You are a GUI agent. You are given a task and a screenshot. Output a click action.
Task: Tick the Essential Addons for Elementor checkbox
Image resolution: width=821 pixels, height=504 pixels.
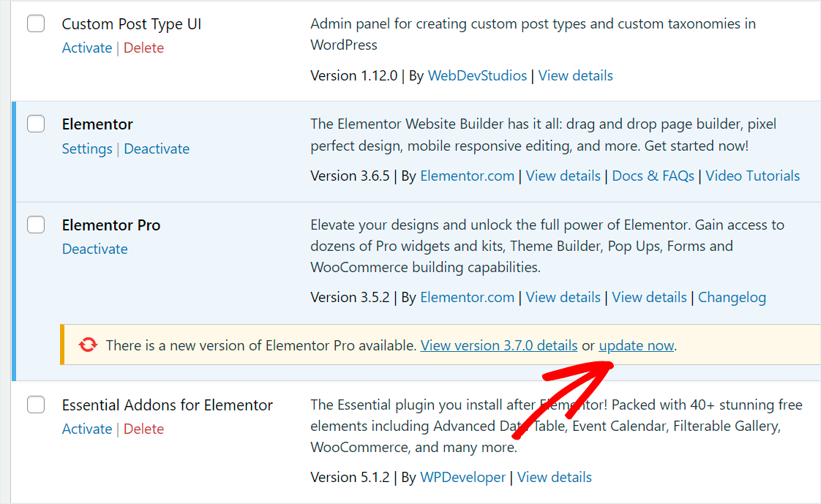click(36, 405)
